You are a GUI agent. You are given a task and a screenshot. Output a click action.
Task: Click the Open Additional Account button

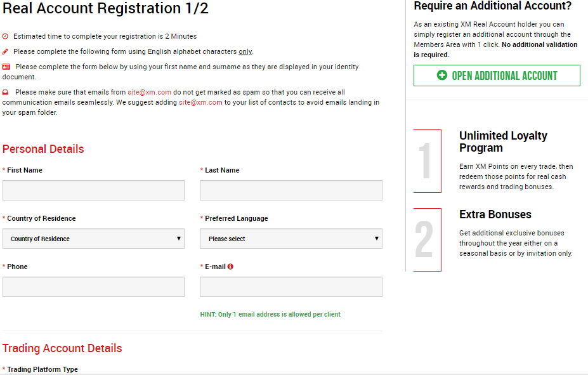click(x=497, y=76)
